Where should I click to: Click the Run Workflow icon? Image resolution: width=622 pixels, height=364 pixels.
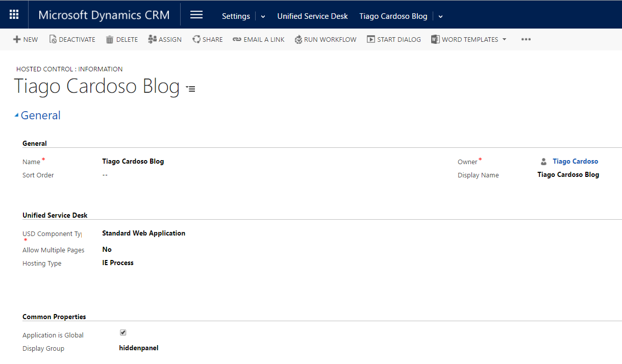(x=298, y=39)
